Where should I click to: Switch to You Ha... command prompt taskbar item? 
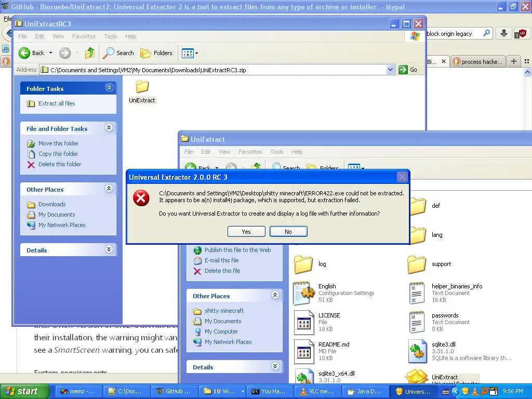[270, 391]
